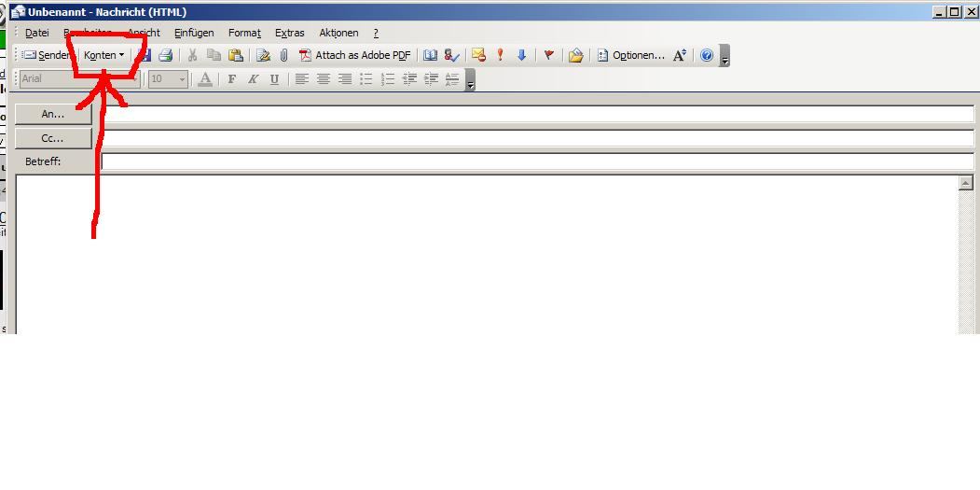The image size is (980, 490).
Task: Click in the message body area
Action: coord(488,254)
